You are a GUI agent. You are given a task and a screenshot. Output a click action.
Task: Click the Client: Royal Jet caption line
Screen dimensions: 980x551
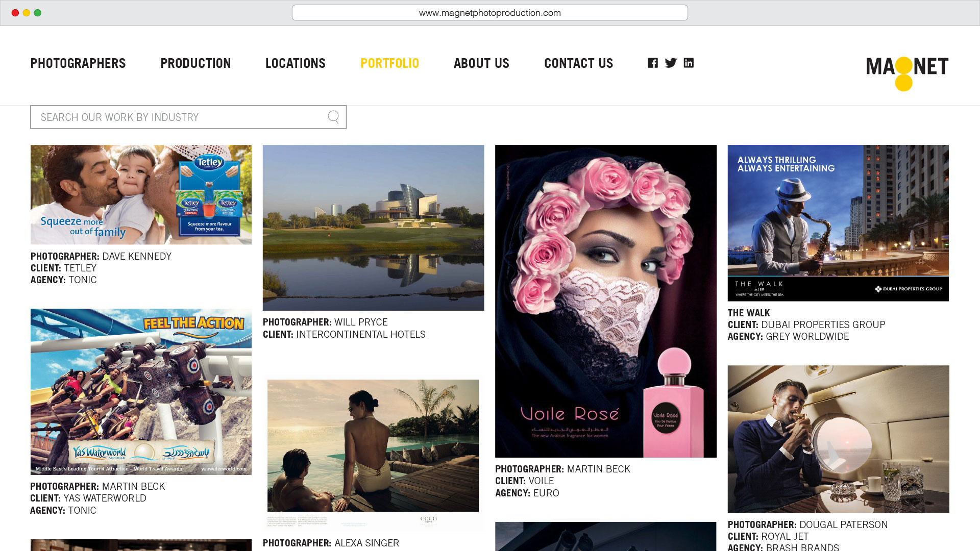768,536
